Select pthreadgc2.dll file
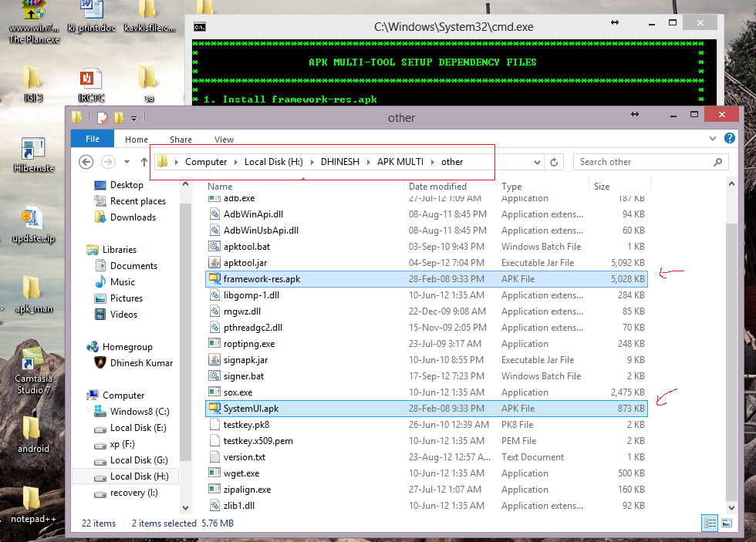The width and height of the screenshot is (756, 542). (426, 328)
